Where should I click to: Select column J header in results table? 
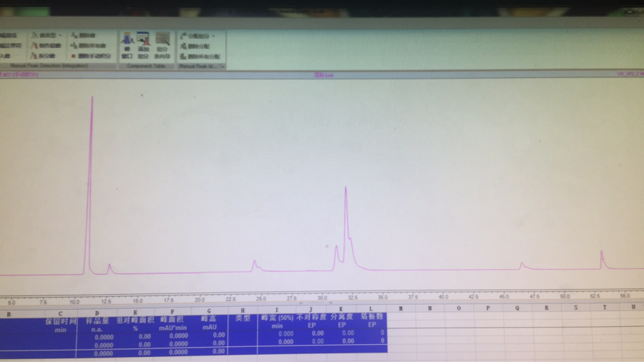[x=311, y=310]
